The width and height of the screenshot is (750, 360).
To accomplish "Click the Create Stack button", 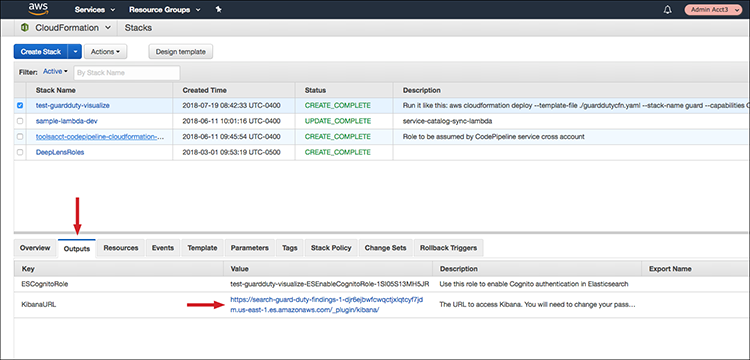I will pos(41,52).
